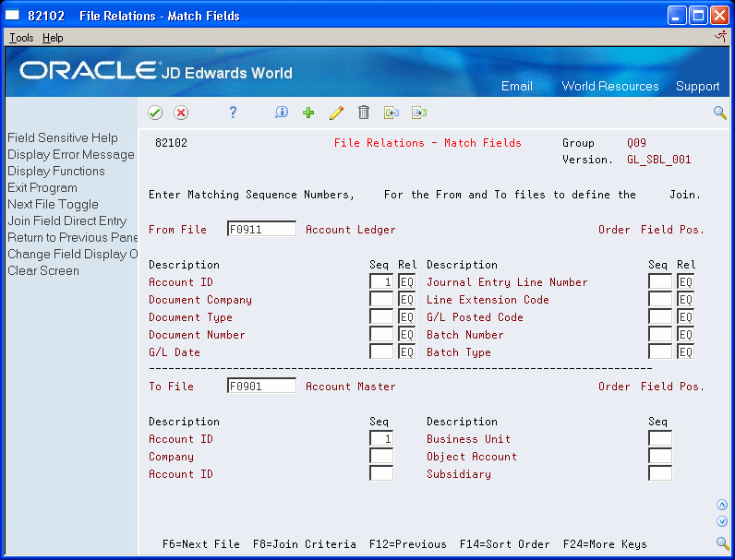This screenshot has width=735, height=560.
Task: Click the info display icon in toolbar
Action: [282, 113]
